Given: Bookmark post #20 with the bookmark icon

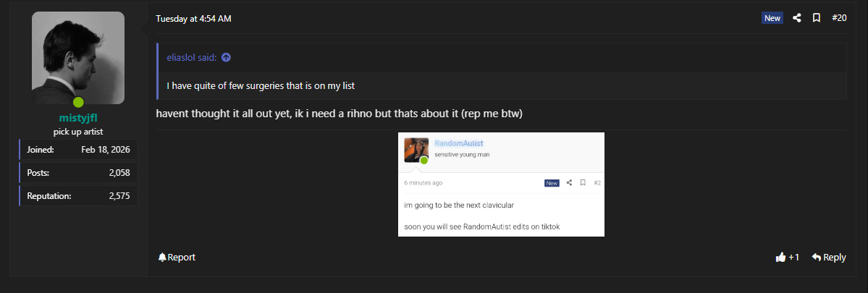Looking at the screenshot, I should click(816, 18).
